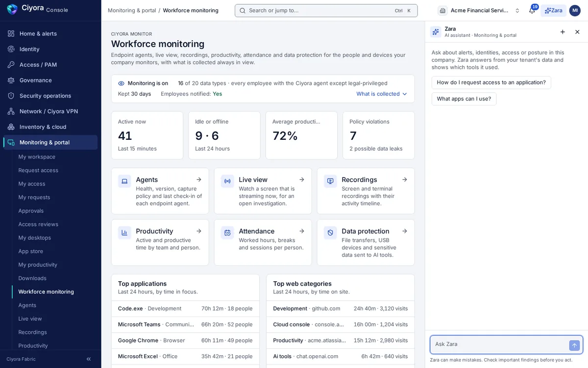
Task: Click the Code.exe row in Top applications
Action: tap(185, 309)
